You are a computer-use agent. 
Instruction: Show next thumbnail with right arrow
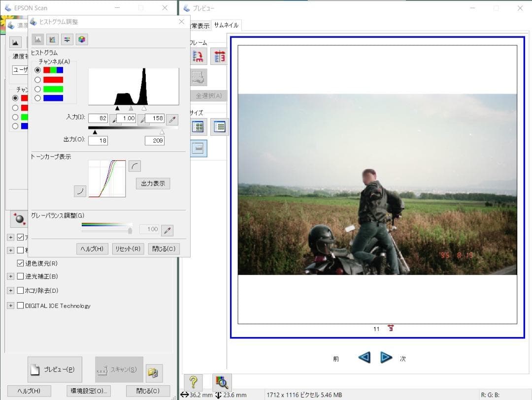pyautogui.click(x=386, y=358)
